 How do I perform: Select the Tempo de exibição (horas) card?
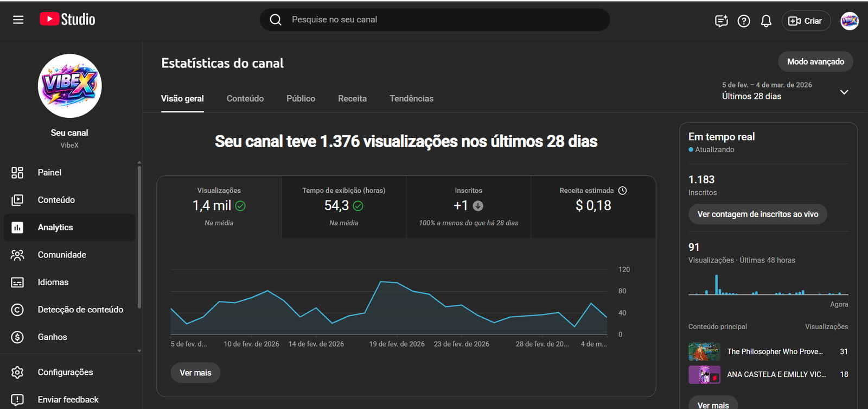(344, 207)
